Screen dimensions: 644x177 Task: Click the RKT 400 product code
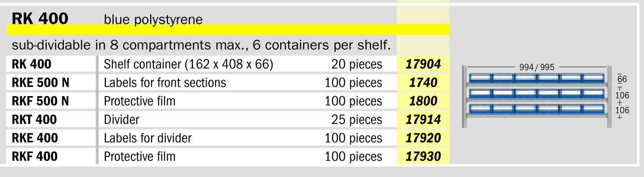coord(34,120)
